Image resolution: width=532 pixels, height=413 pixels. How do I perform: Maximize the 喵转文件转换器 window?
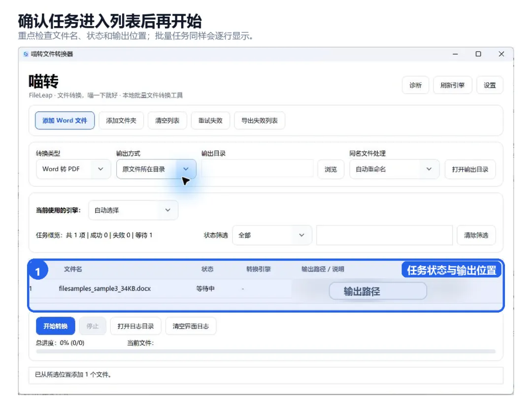click(478, 54)
